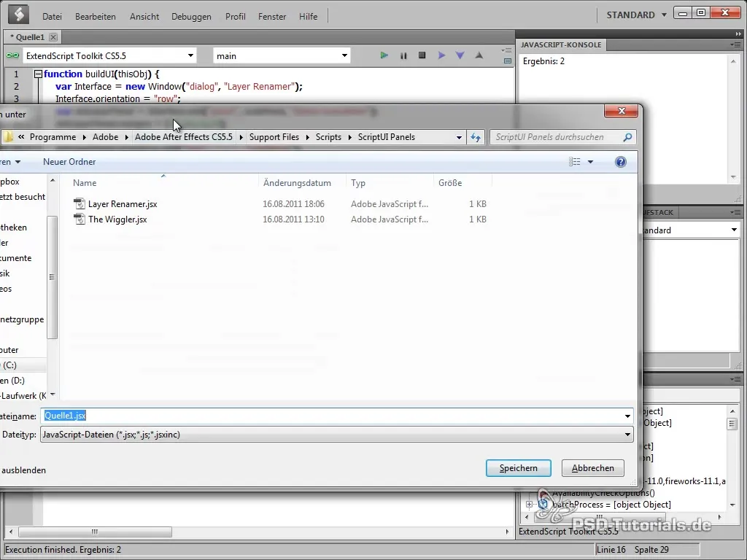Click the navigation pane vertical scrollbar
747x560 pixels.
53,277
